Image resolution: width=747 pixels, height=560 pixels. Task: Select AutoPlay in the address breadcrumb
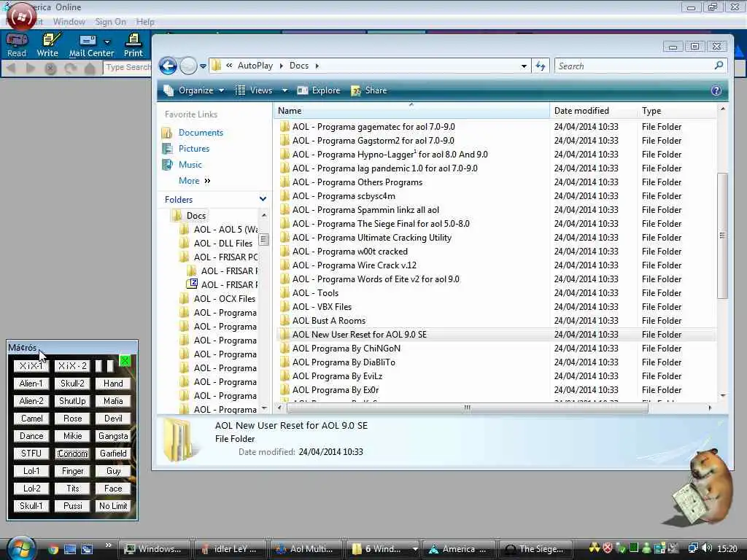tap(255, 66)
